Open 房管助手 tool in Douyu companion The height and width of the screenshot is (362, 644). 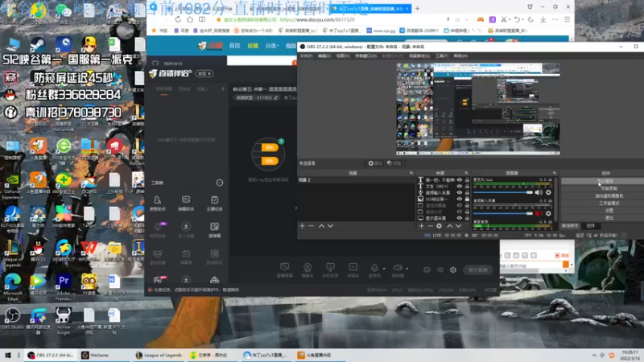click(x=157, y=203)
